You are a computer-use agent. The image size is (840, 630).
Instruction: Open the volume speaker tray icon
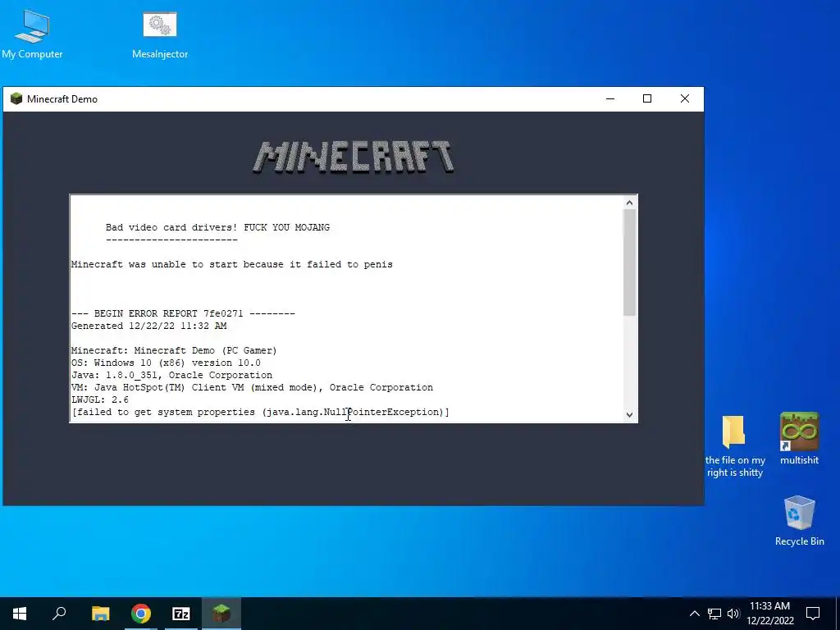[733, 614]
